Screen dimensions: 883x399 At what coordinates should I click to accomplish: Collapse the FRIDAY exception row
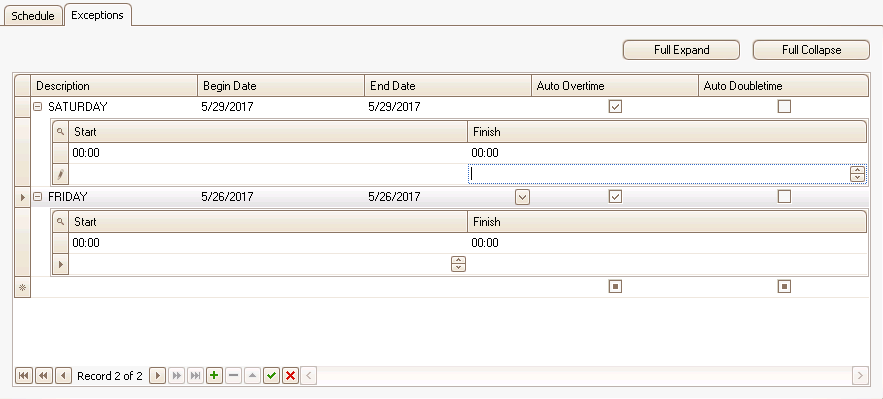pos(38,197)
